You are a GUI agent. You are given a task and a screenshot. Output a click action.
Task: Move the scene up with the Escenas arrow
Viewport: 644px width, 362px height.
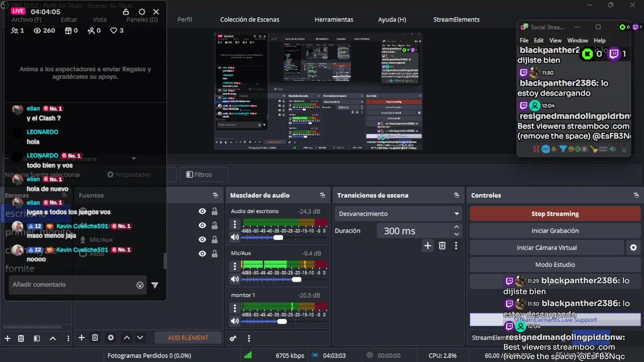click(52, 338)
